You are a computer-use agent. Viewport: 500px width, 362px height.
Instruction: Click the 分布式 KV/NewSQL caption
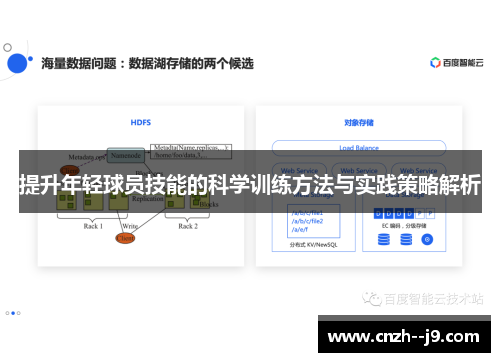click(x=313, y=245)
